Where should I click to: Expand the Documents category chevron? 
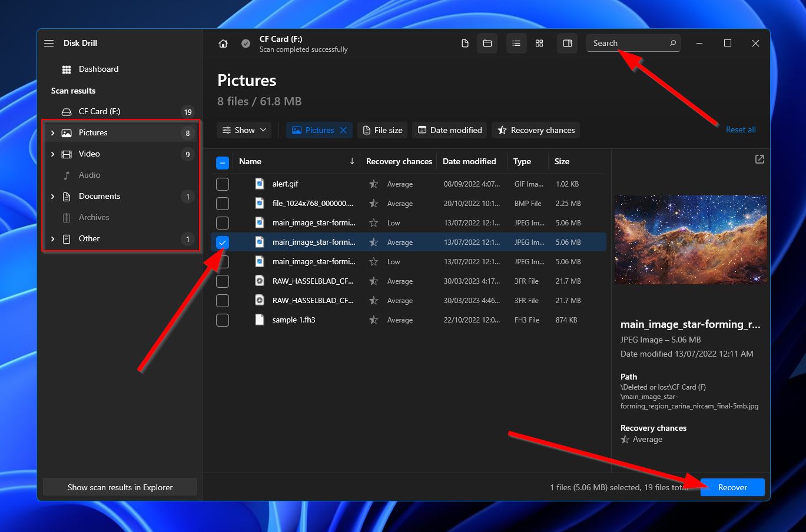(x=52, y=197)
